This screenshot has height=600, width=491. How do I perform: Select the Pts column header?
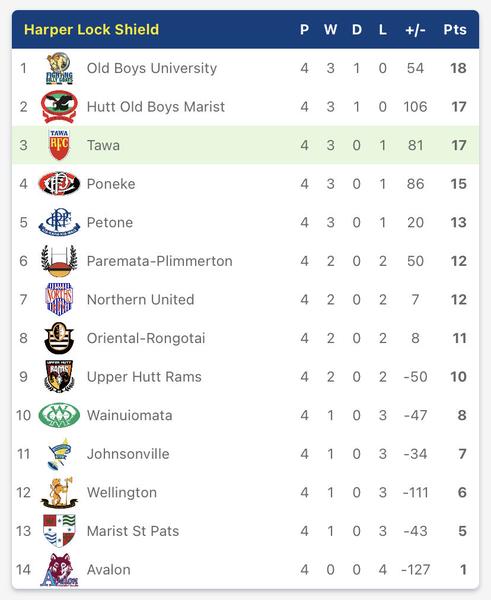(455, 29)
